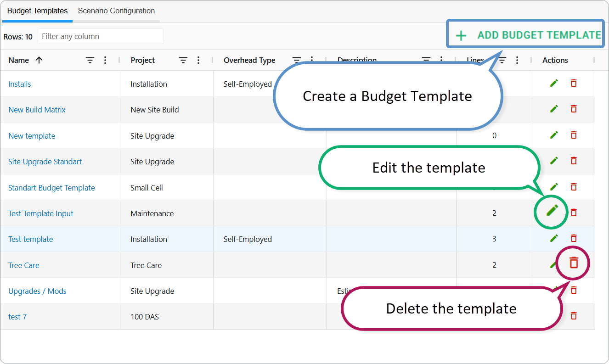Click the Add Budget Template button
The width and height of the screenshot is (609, 364).
tap(525, 35)
